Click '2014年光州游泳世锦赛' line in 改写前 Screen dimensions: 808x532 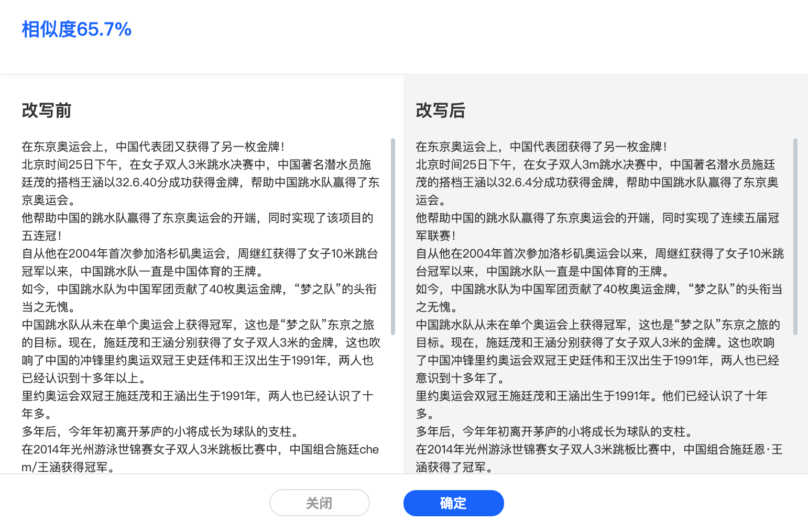200,449
